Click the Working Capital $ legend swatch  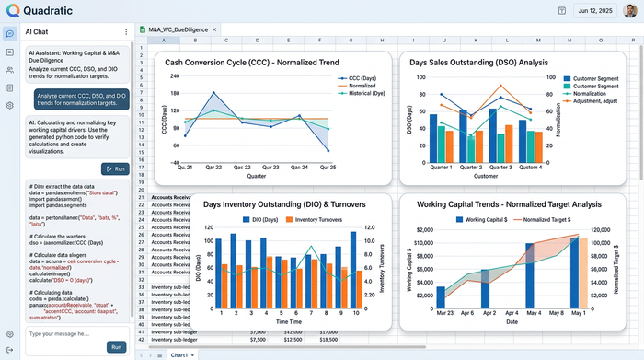460,220
